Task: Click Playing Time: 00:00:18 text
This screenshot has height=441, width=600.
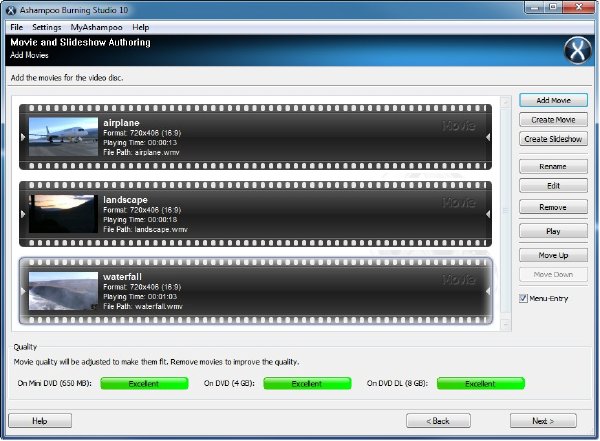Action: pos(140,220)
